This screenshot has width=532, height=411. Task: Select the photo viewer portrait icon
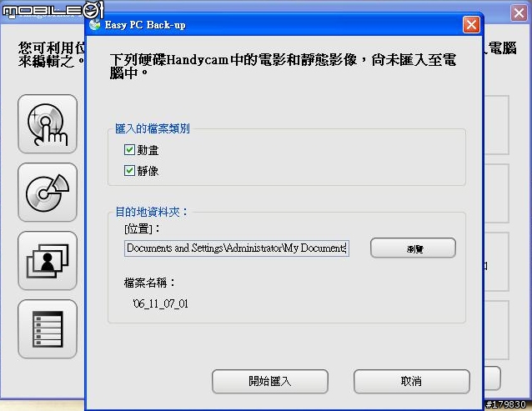point(48,261)
